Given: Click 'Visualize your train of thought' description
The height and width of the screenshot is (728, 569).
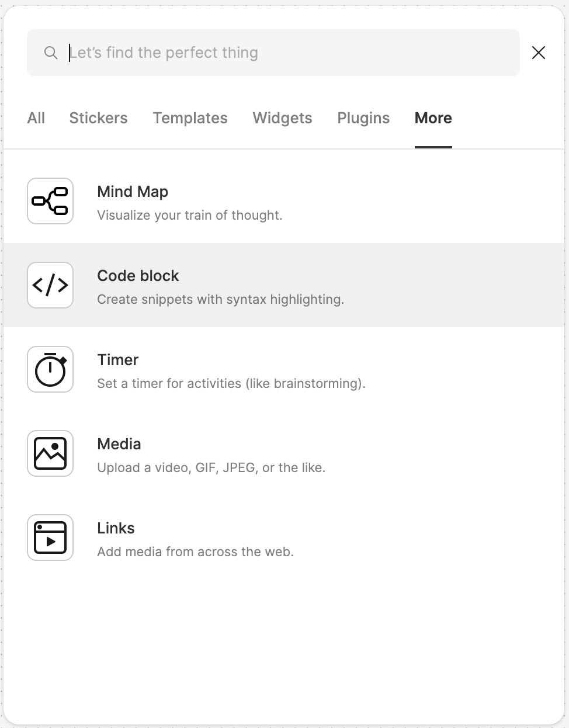Looking at the screenshot, I should coord(189,215).
